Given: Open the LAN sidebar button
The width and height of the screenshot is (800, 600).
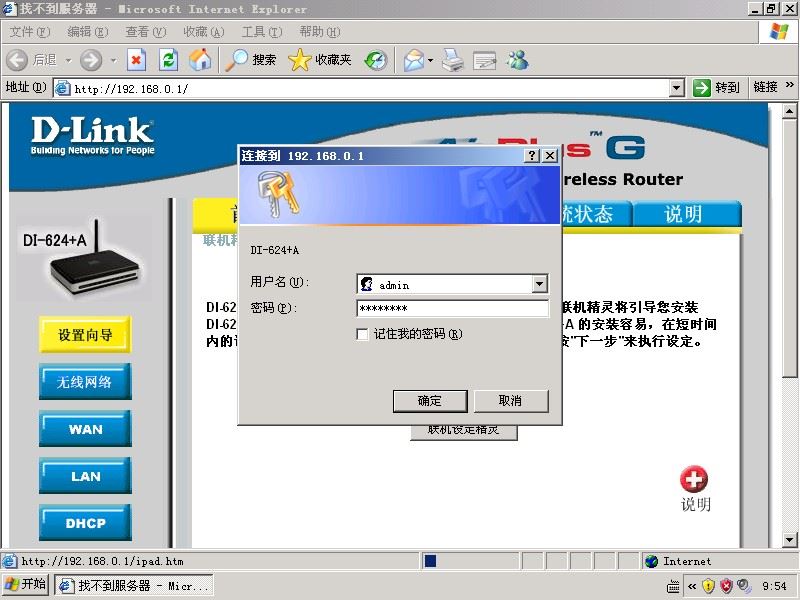Looking at the screenshot, I should (85, 476).
